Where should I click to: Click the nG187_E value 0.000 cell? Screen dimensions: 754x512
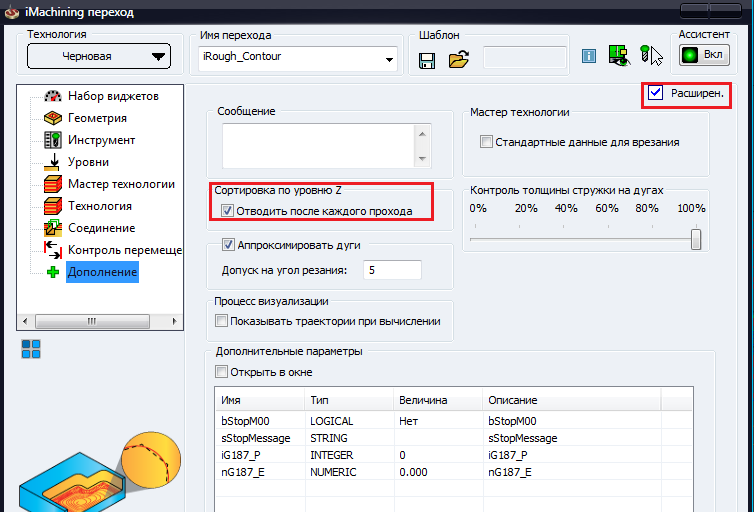438,472
